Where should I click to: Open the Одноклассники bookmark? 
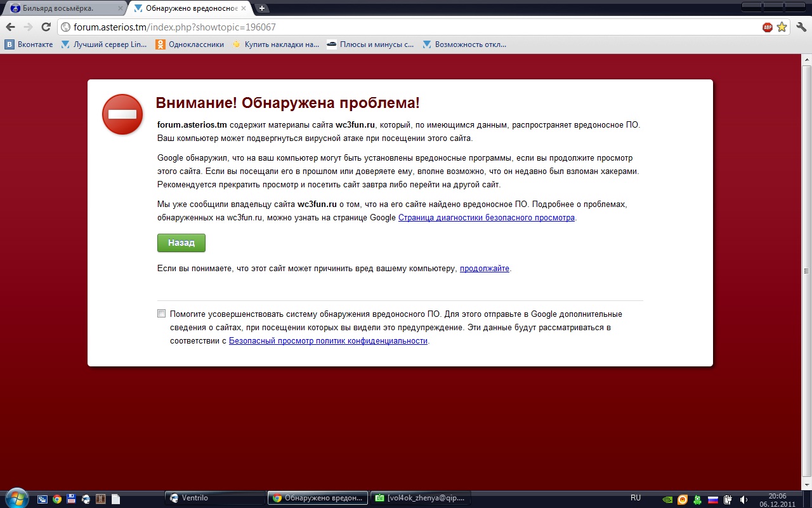click(190, 44)
